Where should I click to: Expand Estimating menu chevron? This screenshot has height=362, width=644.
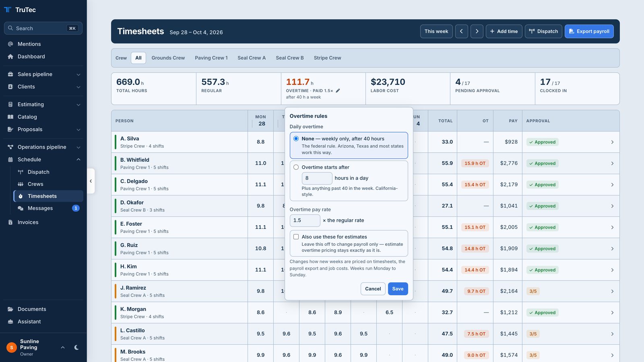tap(78, 105)
